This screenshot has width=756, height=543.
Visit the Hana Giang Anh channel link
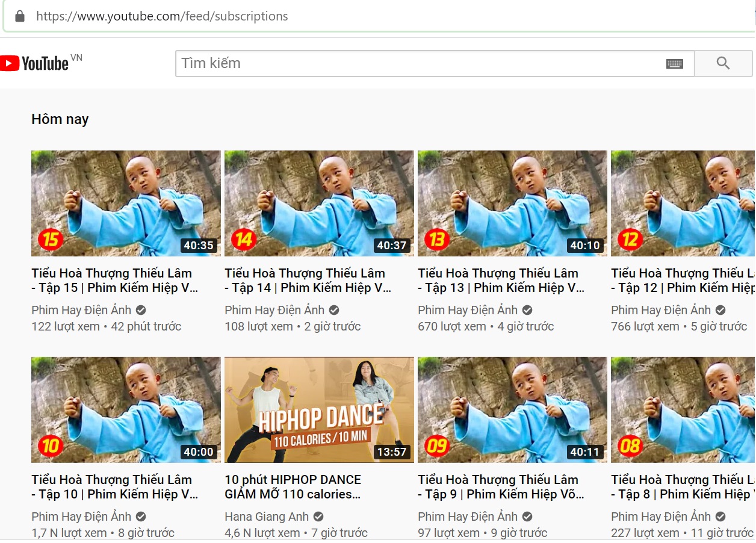tap(267, 517)
